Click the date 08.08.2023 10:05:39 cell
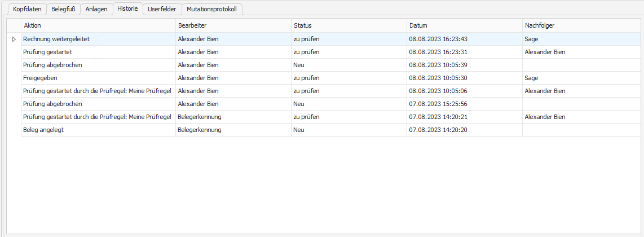Screen dimensions: 644x237 click(438, 65)
